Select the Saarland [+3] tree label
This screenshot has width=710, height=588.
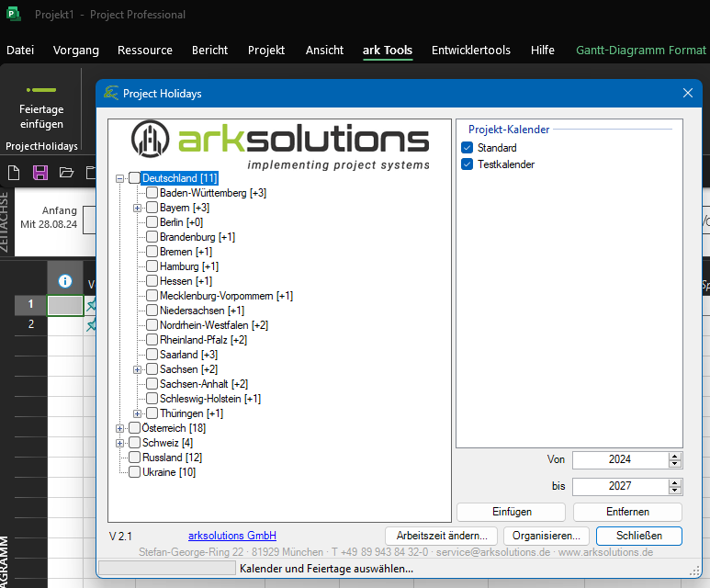tap(188, 355)
